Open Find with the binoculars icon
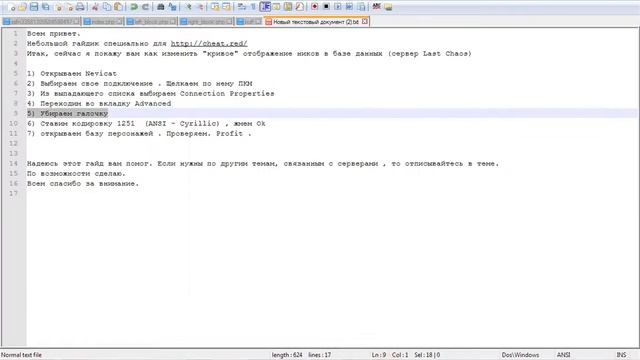 pos(161,7)
